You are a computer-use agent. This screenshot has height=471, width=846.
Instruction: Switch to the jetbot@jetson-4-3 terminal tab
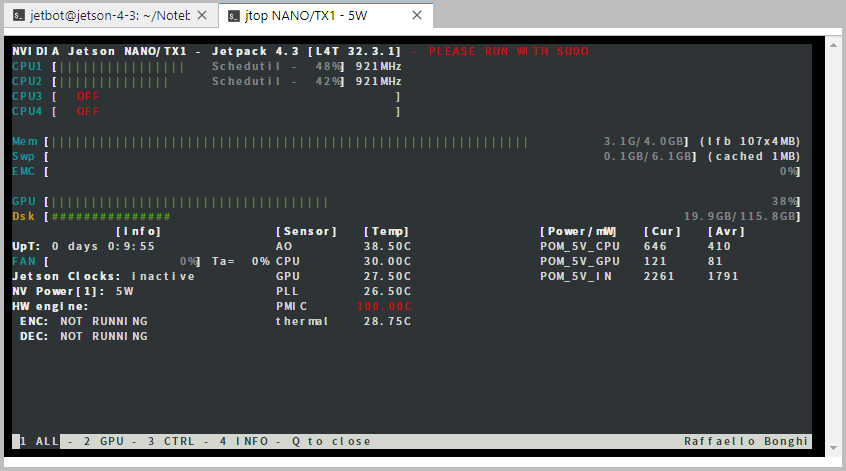tap(111, 16)
